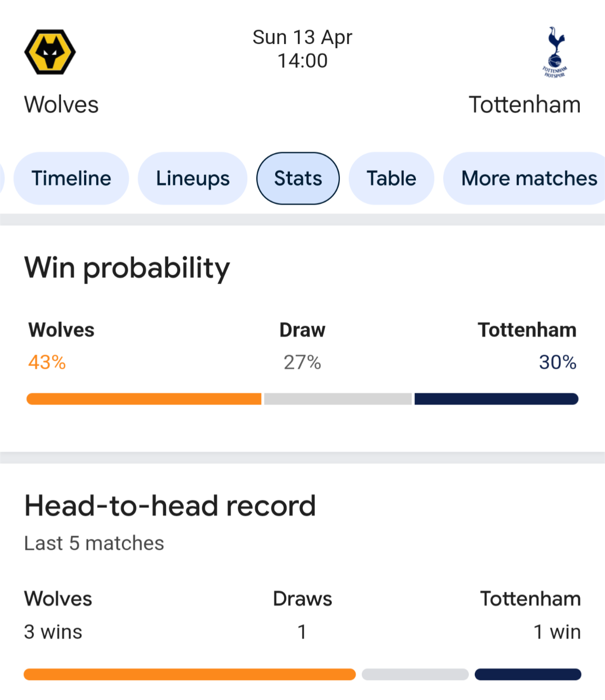Screen dimensions: 605x700
Task: Tap the Head-to-head record heading
Action: (x=170, y=506)
